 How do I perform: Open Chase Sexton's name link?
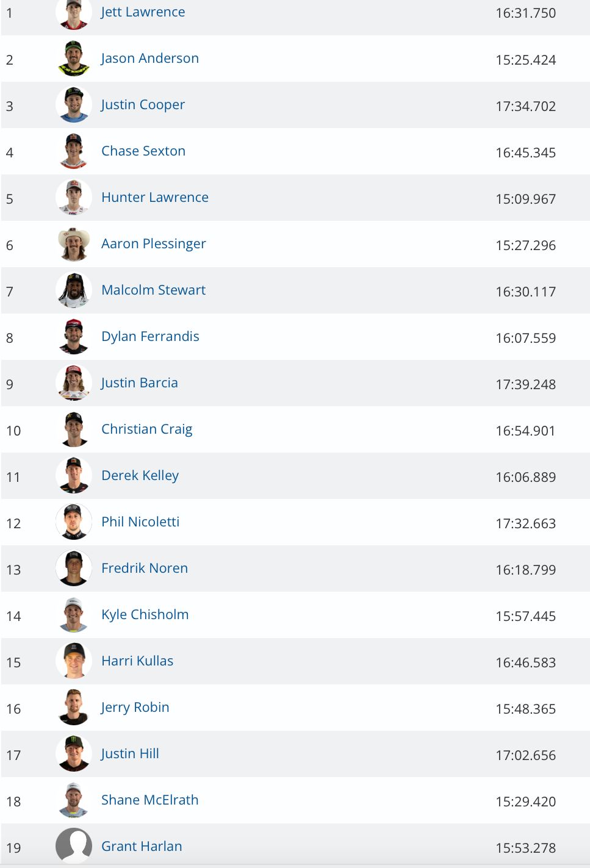click(x=143, y=151)
